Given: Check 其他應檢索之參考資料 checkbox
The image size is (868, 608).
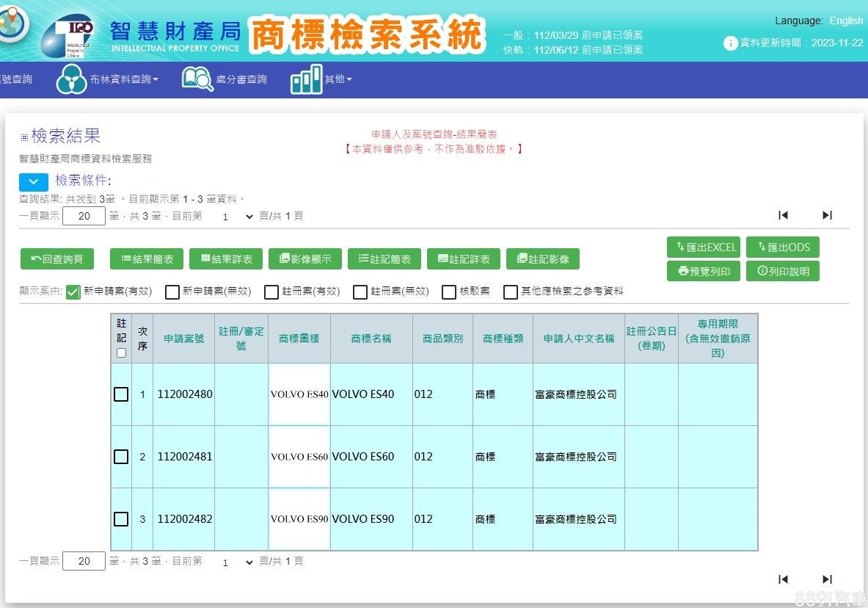Looking at the screenshot, I should pyautogui.click(x=511, y=292).
